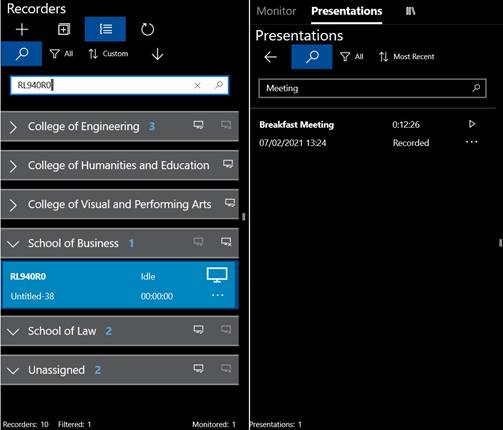Open the library icon tab
The width and height of the screenshot is (503, 430).
click(410, 11)
